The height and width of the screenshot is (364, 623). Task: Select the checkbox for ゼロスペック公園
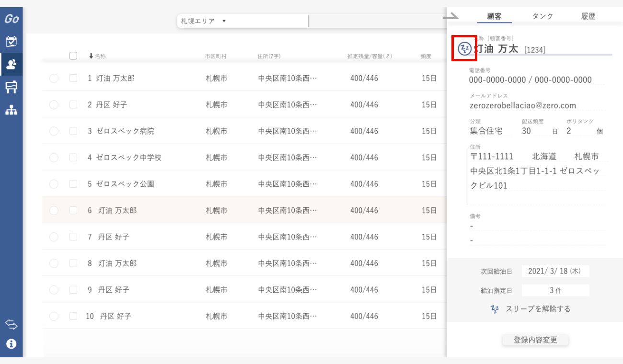pos(73,184)
